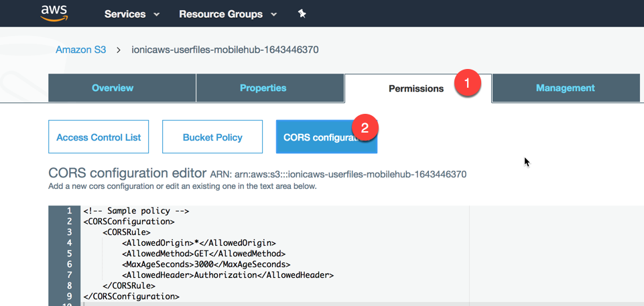The width and height of the screenshot is (644, 306).
Task: Click the opening CORSRule tag line
Action: pos(127,232)
